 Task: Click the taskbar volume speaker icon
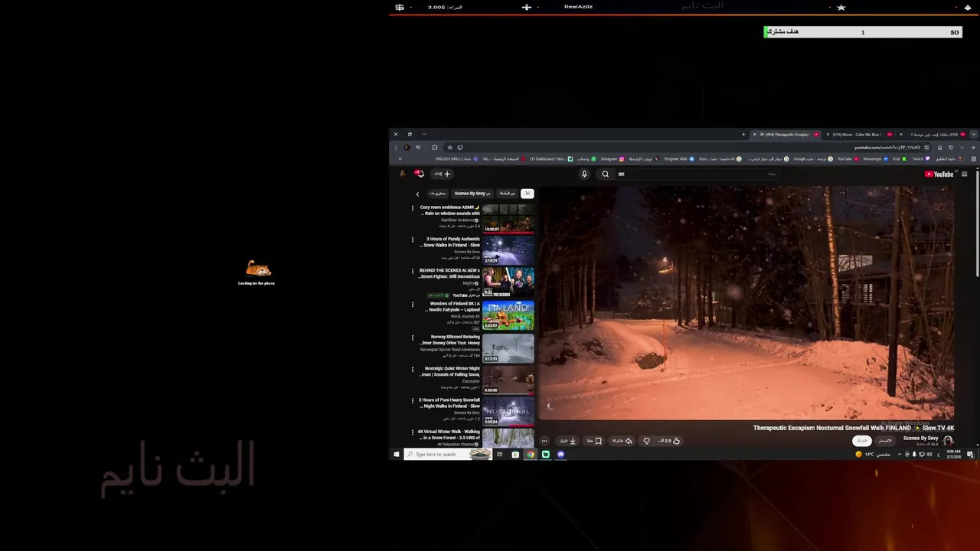pyautogui.click(x=929, y=455)
